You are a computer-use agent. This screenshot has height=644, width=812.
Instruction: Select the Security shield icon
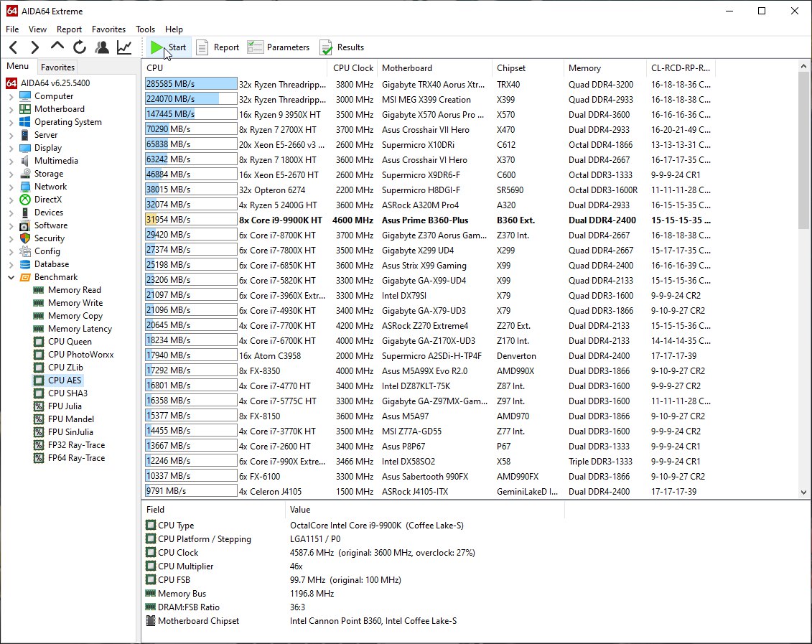[25, 238]
